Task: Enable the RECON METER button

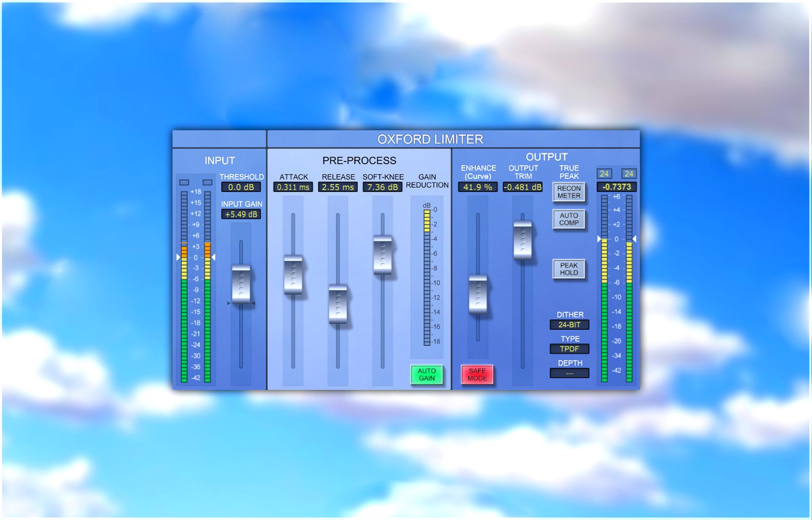Action: tap(569, 192)
